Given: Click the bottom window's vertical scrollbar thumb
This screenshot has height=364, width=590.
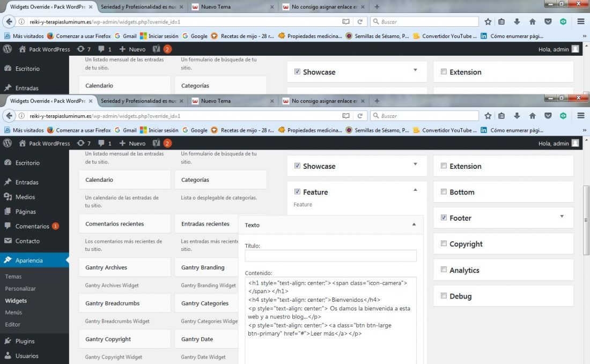Looking at the screenshot, I should point(586,220).
